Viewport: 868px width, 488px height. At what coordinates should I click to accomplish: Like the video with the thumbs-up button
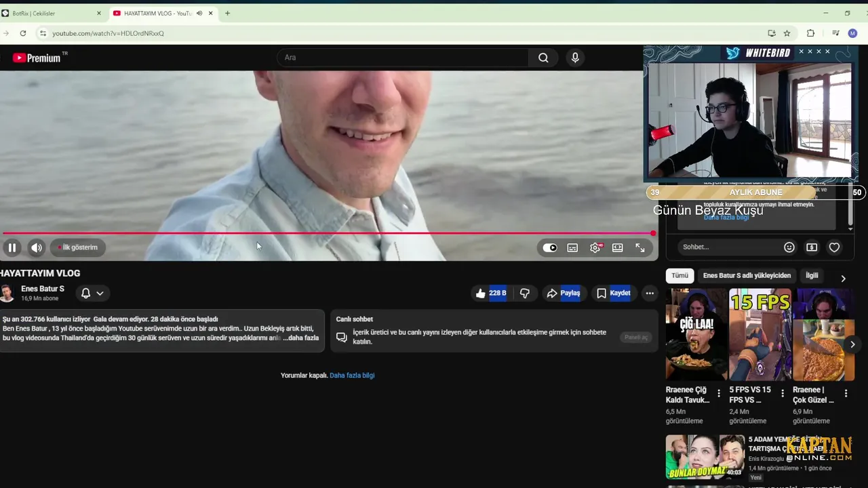click(x=492, y=293)
